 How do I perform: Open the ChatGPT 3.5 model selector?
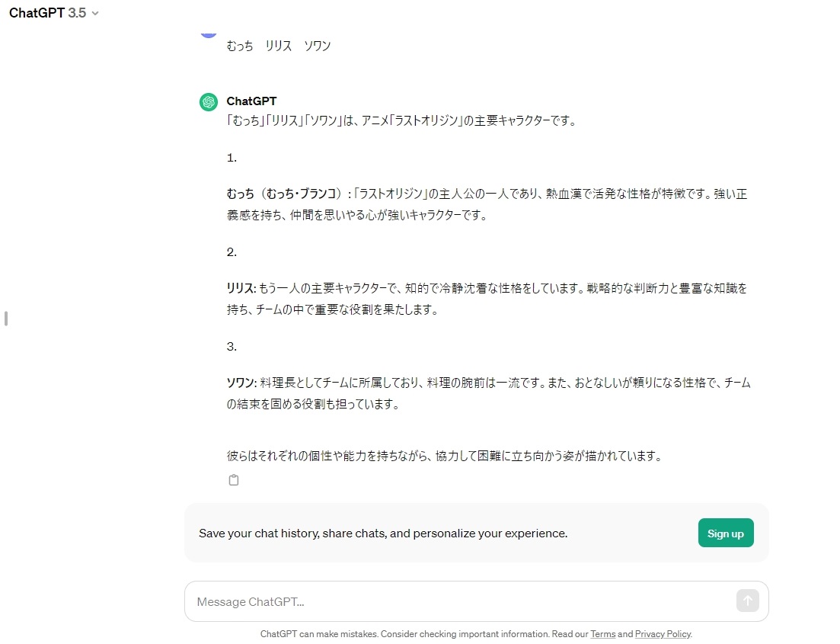[x=53, y=14]
